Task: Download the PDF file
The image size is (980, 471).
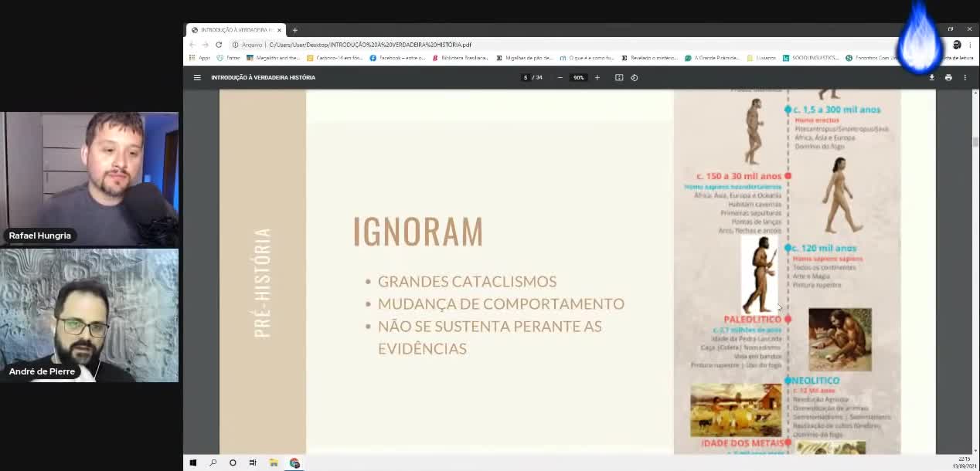Action: 931,77
